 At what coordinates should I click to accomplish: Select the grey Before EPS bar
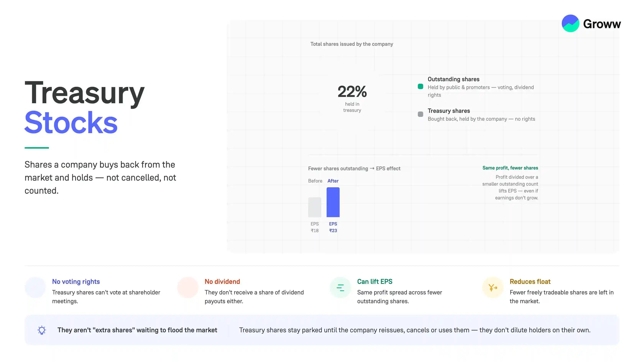315,207
